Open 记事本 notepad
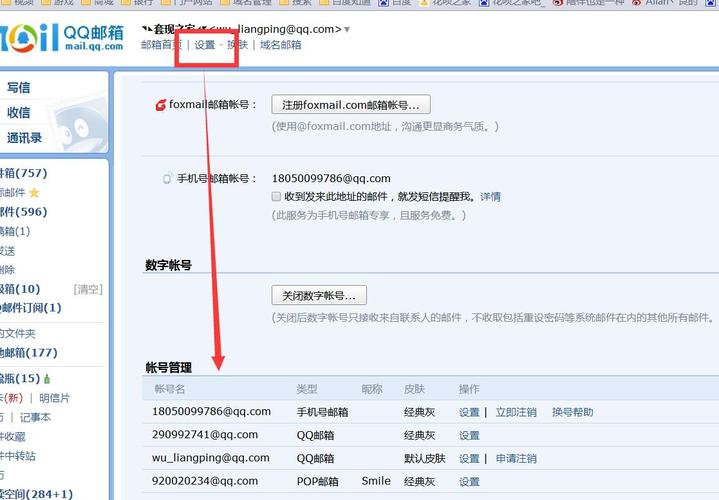719x500 pixels. [x=35, y=417]
